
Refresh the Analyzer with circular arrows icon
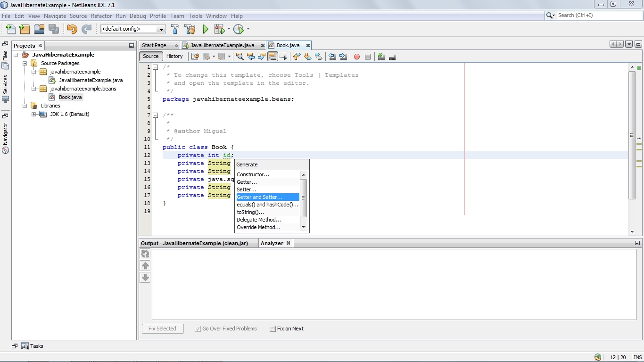pyautogui.click(x=145, y=254)
